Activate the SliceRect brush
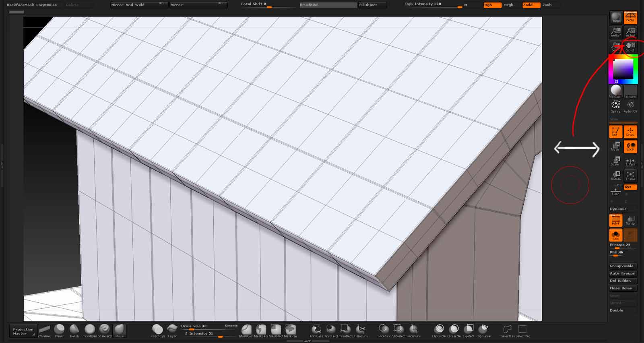This screenshot has width=644, height=343. click(x=398, y=331)
